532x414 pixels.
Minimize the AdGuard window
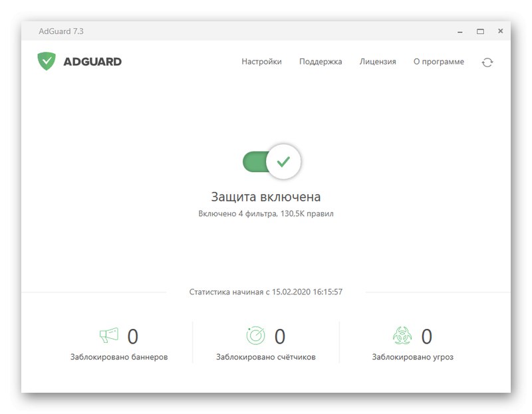(x=460, y=31)
